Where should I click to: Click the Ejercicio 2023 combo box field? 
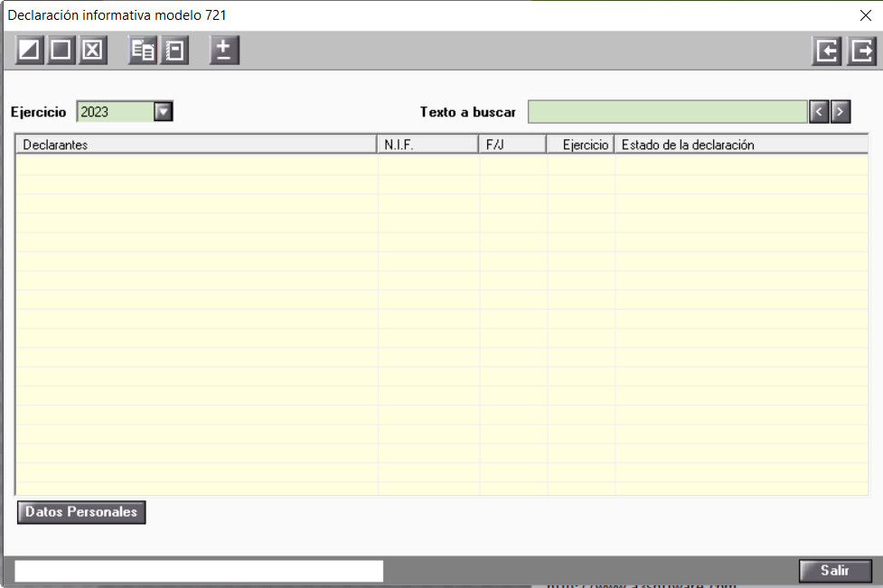(x=115, y=112)
